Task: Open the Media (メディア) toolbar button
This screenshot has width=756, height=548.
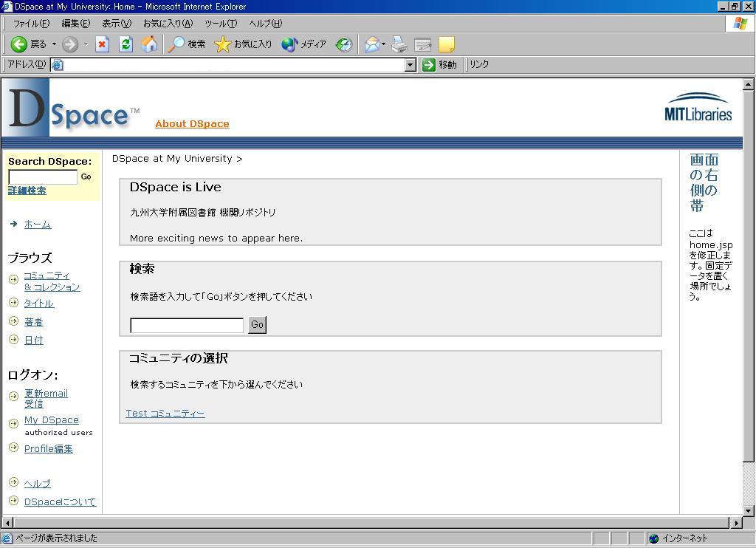Action: click(x=303, y=44)
